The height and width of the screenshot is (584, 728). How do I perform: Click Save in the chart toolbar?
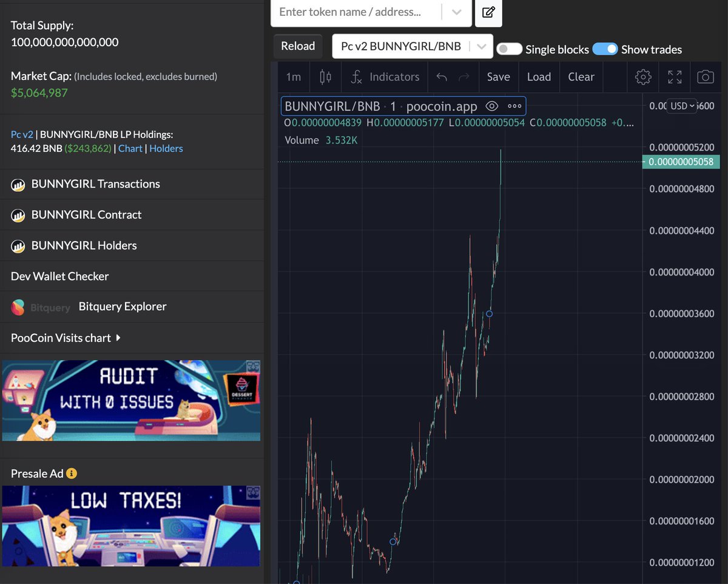498,77
